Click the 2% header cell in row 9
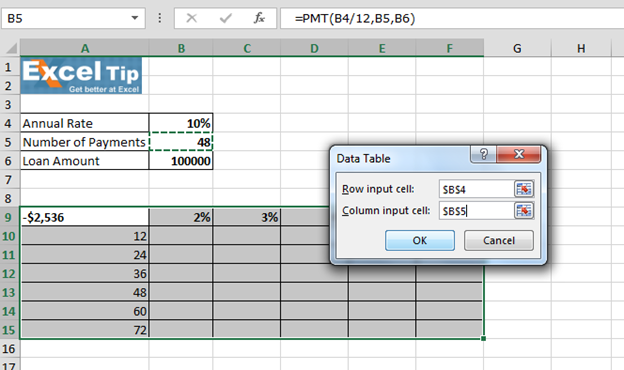The height and width of the screenshot is (370, 624). pos(181,217)
